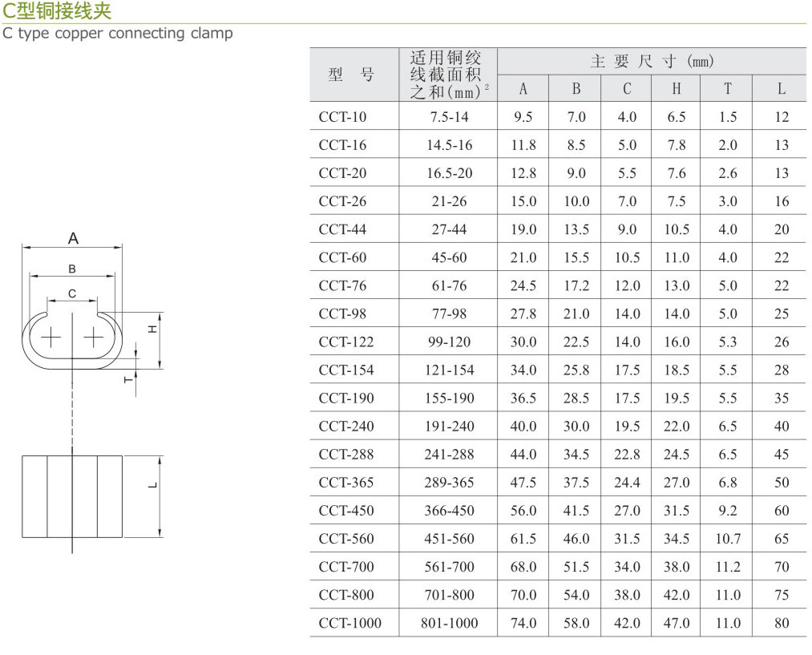Select the 74.0 value in the CCT-1000 row
Image resolution: width=812 pixels, height=655 pixels.
coord(523,623)
